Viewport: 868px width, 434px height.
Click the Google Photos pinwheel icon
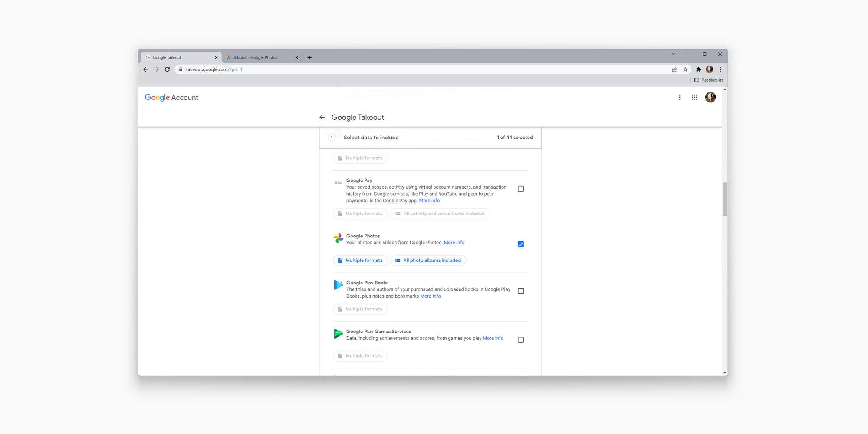[x=338, y=238]
